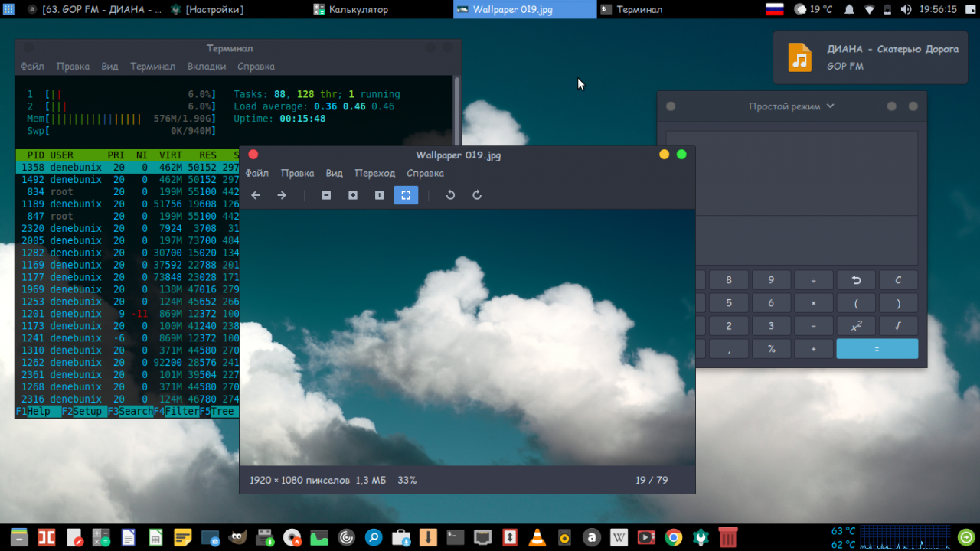The width and height of the screenshot is (980, 551).
Task: Go to next image in the viewer
Action: [x=282, y=195]
